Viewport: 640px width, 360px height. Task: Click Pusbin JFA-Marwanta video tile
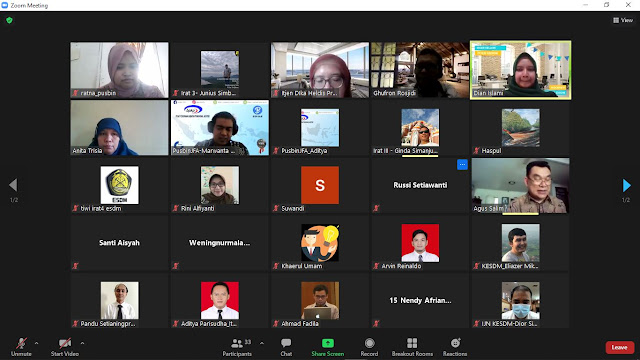220,128
